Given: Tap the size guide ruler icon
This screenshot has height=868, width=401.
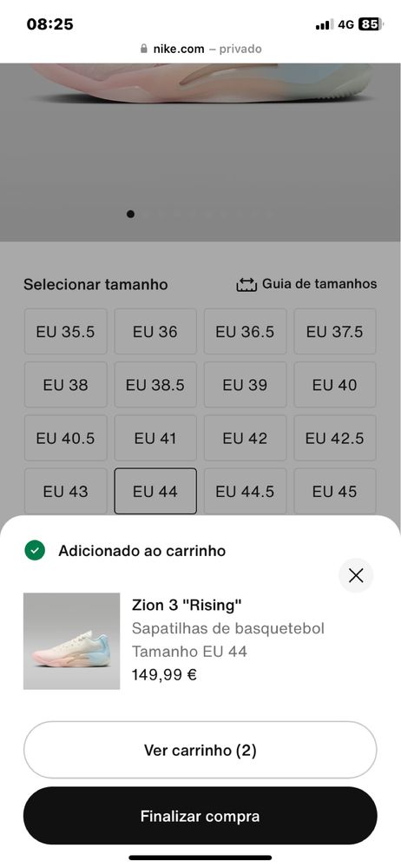Looking at the screenshot, I should click(247, 284).
